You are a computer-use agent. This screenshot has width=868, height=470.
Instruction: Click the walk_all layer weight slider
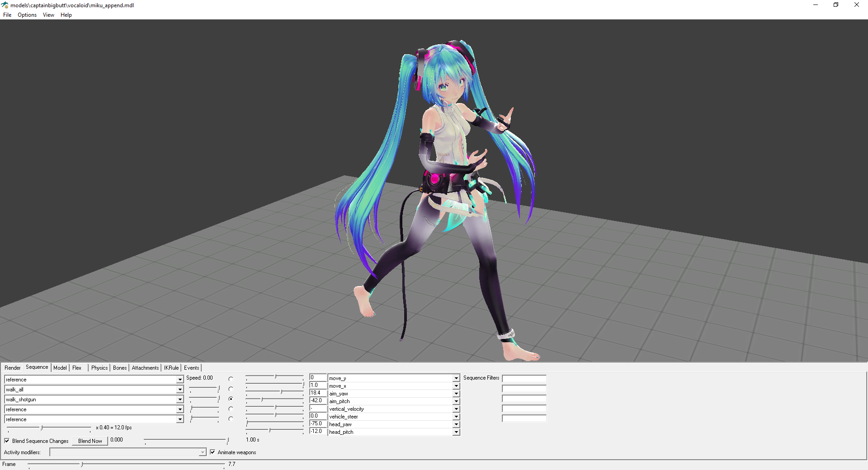205,389
